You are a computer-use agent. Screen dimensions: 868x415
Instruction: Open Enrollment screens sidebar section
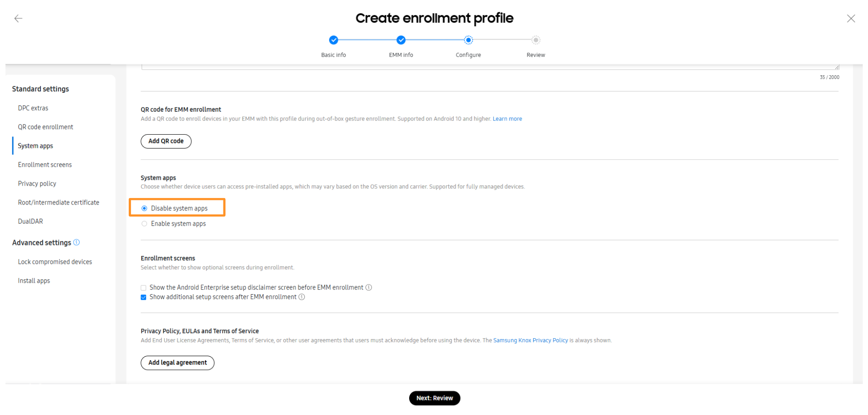tap(45, 165)
